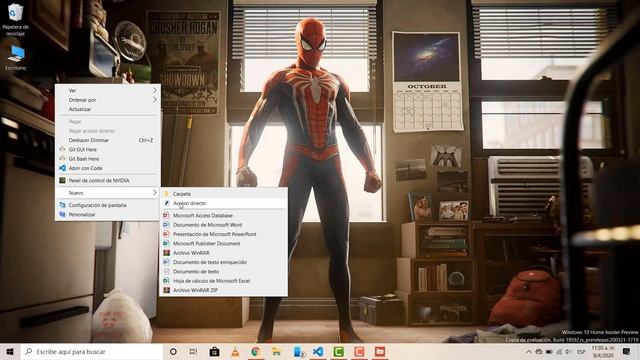Open VLC media player from taskbar
The width and height of the screenshot is (640, 360).
[x=235, y=351]
